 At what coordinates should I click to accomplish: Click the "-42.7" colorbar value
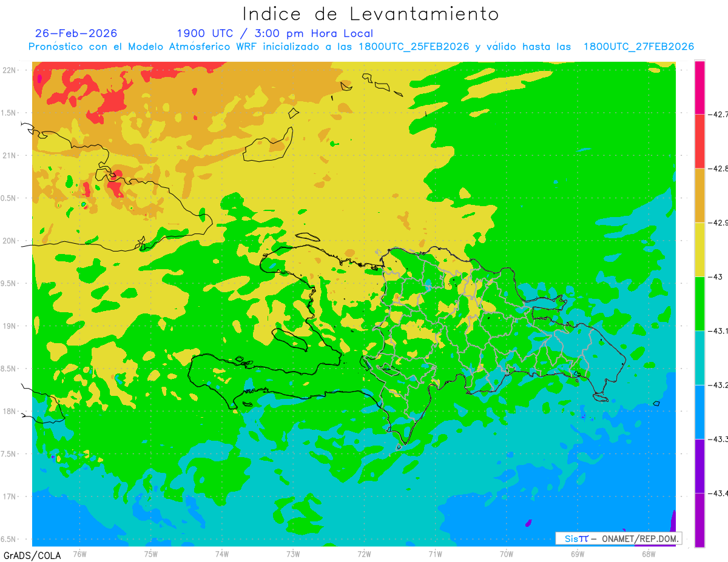(x=718, y=114)
